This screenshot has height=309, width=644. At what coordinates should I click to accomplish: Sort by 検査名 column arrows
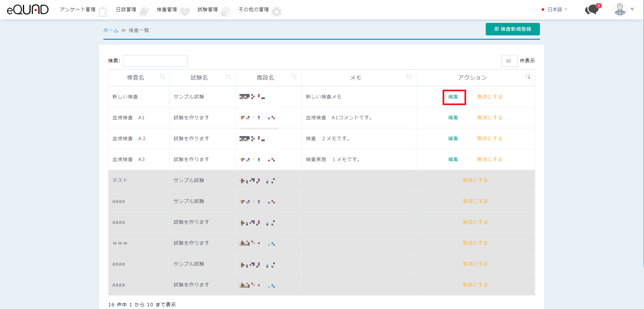(162, 77)
